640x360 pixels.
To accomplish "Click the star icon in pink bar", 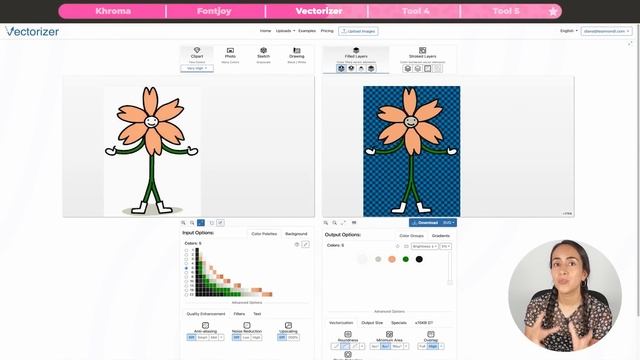I will point(553,11).
